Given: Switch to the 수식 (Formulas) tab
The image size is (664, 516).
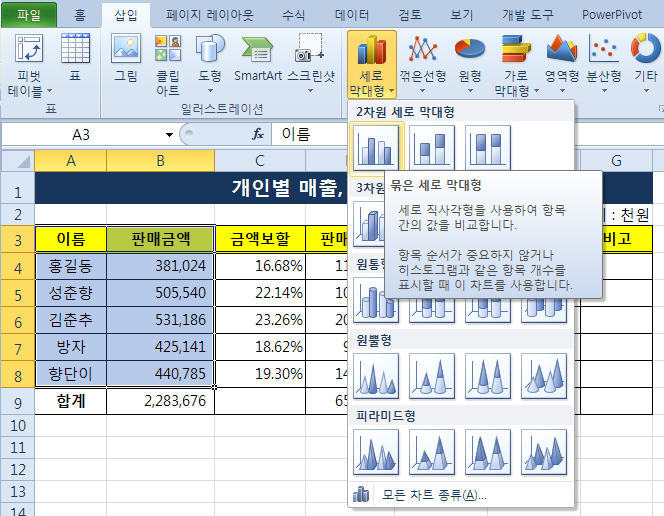Looking at the screenshot, I should click(294, 15).
